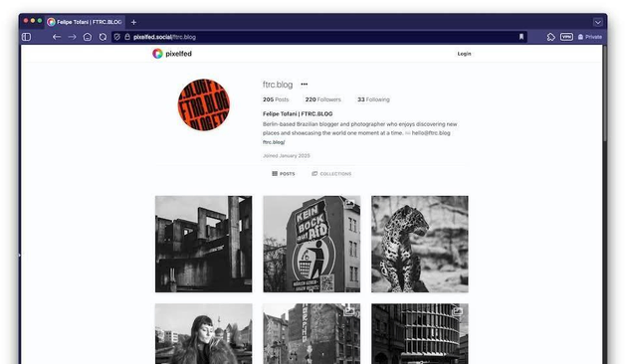Click the ftrc.blog username heading

[x=278, y=85]
